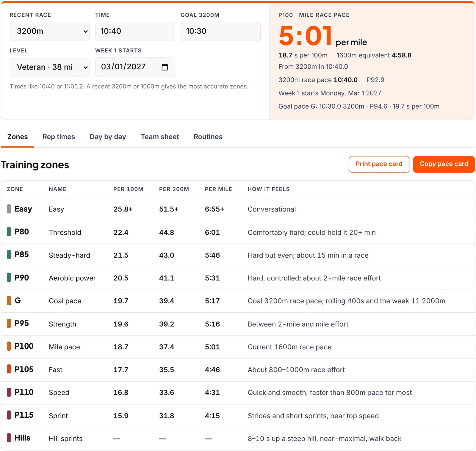
Task: Click the PER MILE column header
Action: [218, 189]
